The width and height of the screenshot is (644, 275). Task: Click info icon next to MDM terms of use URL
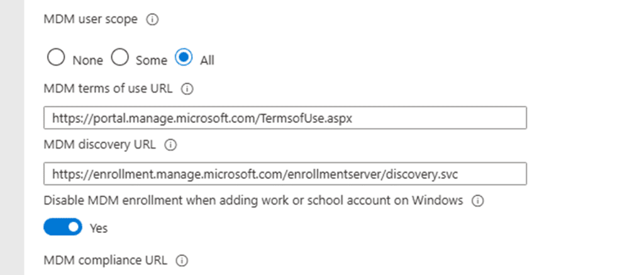click(x=187, y=89)
